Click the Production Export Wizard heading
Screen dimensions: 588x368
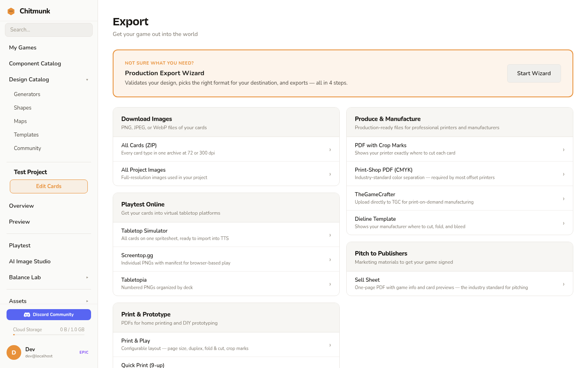tap(165, 73)
